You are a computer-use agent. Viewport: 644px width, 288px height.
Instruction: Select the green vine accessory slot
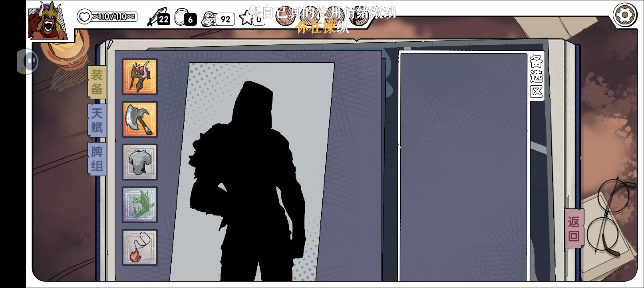tap(140, 205)
